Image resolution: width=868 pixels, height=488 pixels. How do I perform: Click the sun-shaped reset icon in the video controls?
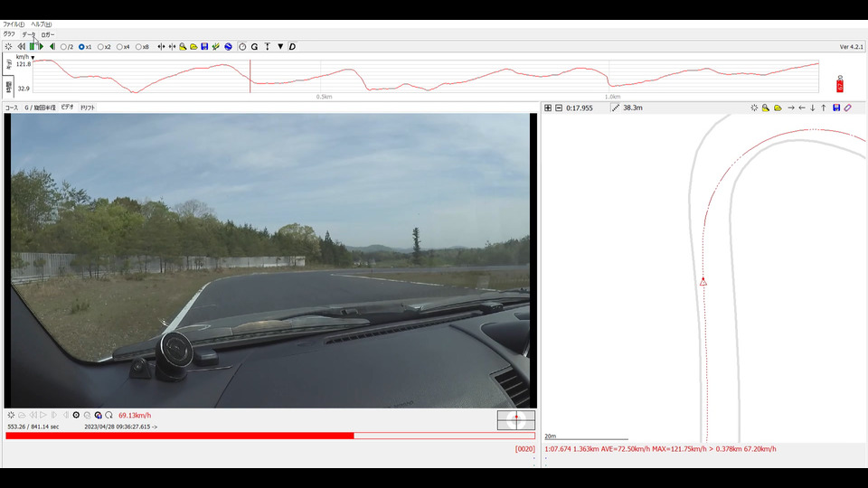[11, 415]
